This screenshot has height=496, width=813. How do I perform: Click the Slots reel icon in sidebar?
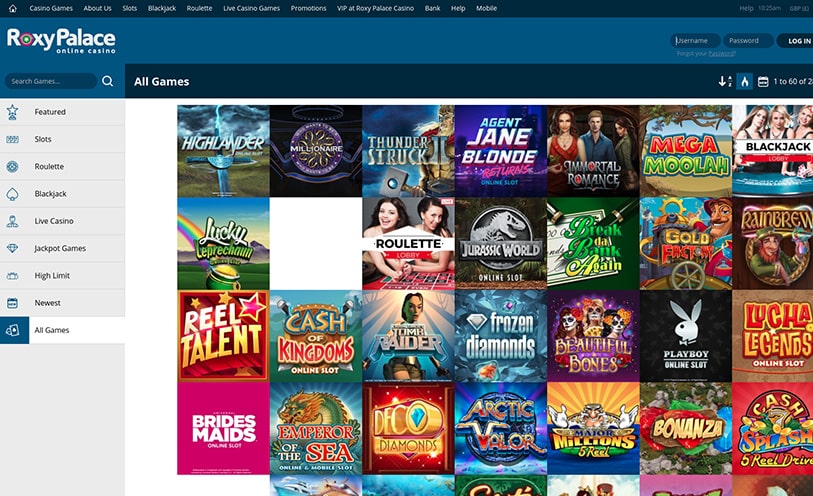click(12, 139)
